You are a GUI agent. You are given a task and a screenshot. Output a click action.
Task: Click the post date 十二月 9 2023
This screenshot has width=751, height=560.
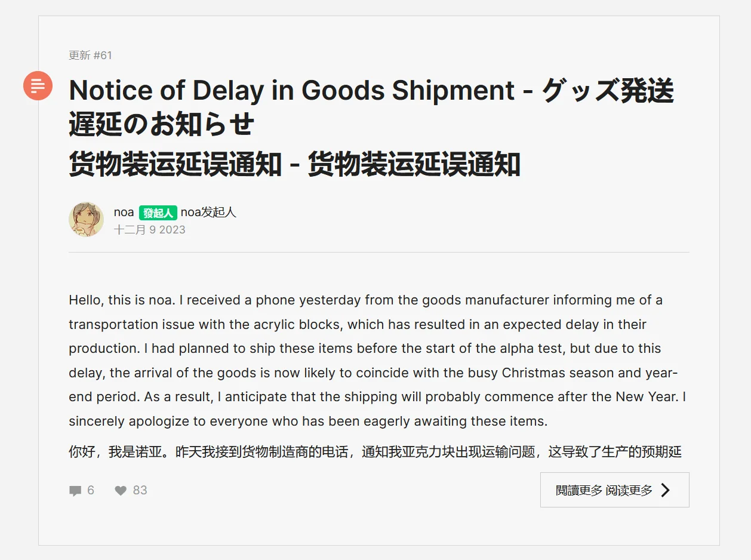[149, 230]
